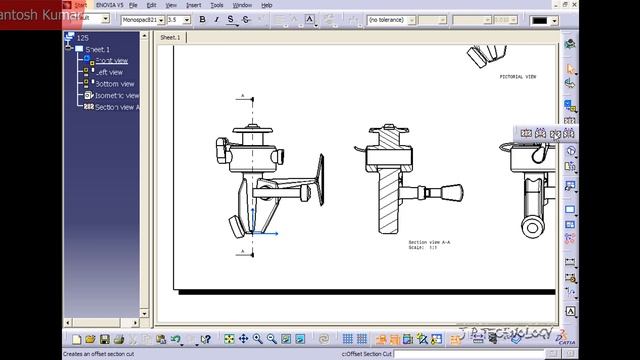Click the Dimensions tool icon
Screen dimensions: 640x360
point(570,261)
